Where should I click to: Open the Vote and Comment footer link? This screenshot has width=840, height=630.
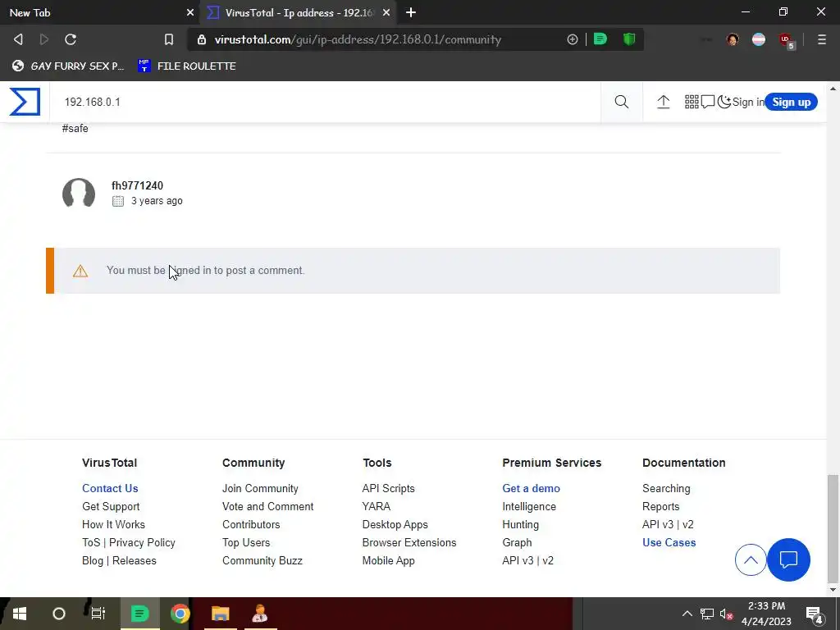[x=268, y=506]
